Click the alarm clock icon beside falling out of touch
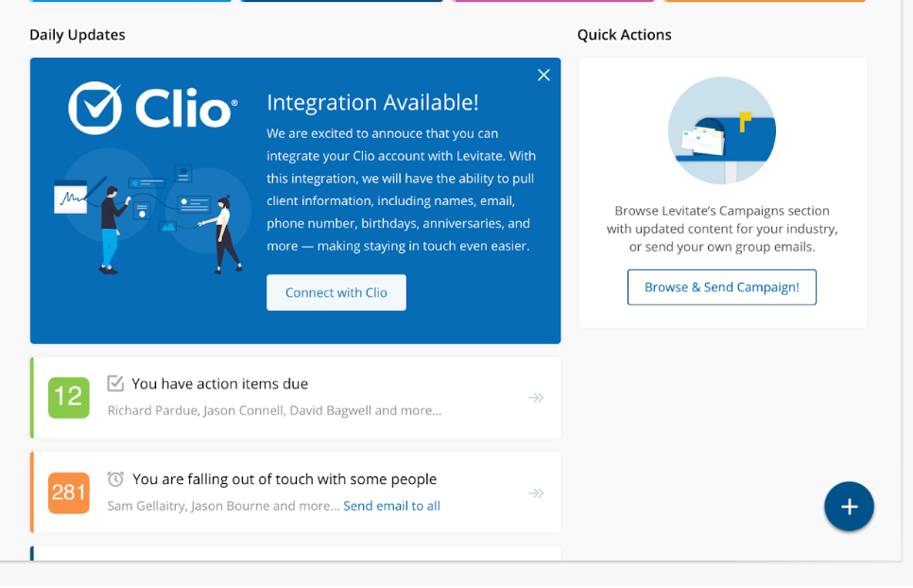Viewport: 913px width, 588px height. coord(115,478)
